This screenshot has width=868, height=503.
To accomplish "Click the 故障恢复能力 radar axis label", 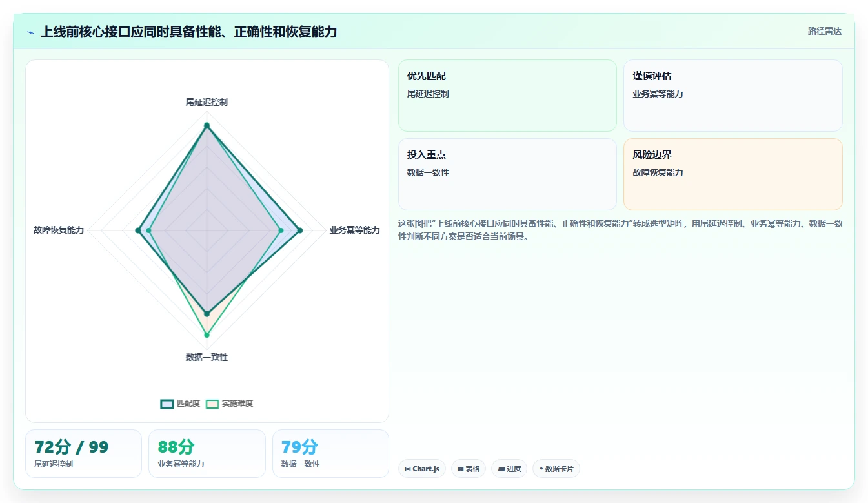I will pos(59,230).
